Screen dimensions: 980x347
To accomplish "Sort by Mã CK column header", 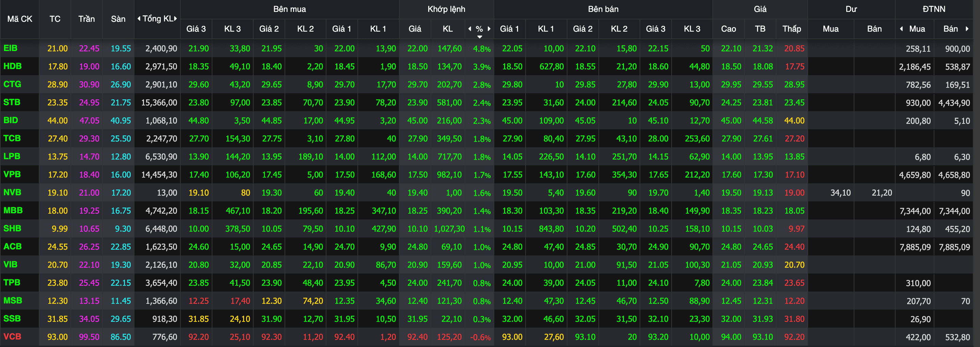I will pos(19,19).
